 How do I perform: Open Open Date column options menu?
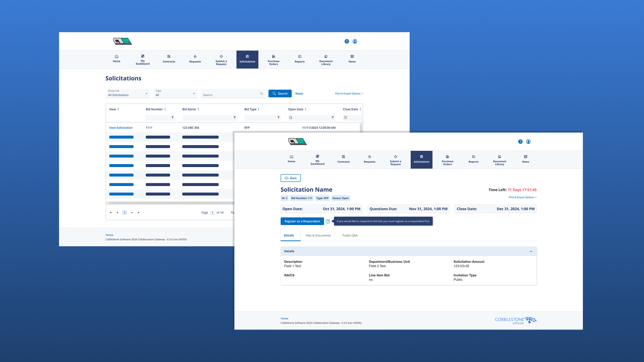306,109
